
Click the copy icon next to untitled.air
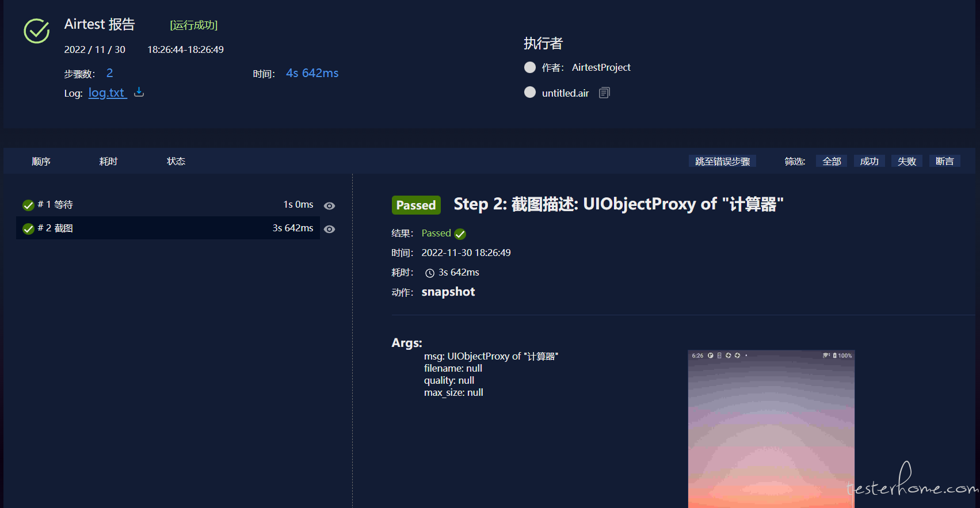[604, 93]
